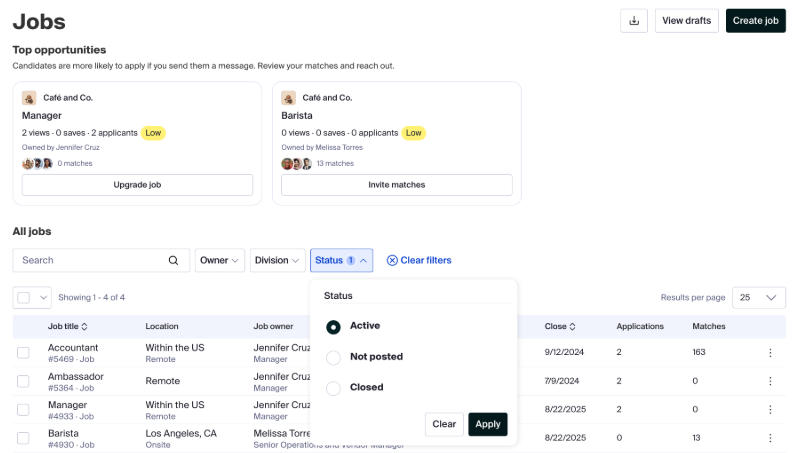The height and width of the screenshot is (453, 805).
Task: Sort by Close date column arrows
Action: tap(572, 326)
